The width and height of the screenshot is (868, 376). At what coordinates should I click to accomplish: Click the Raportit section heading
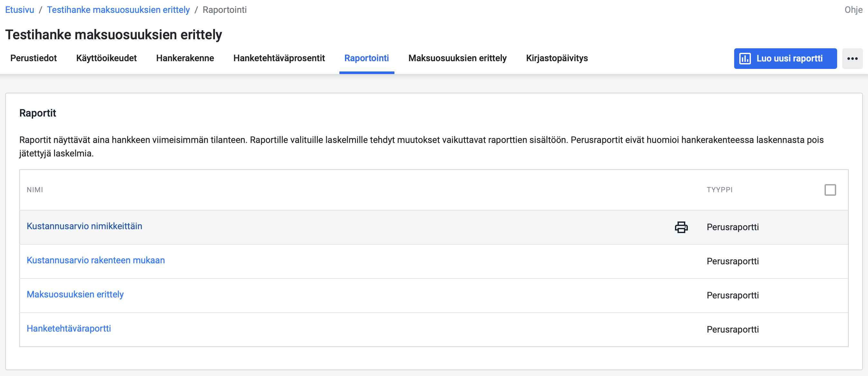[38, 113]
